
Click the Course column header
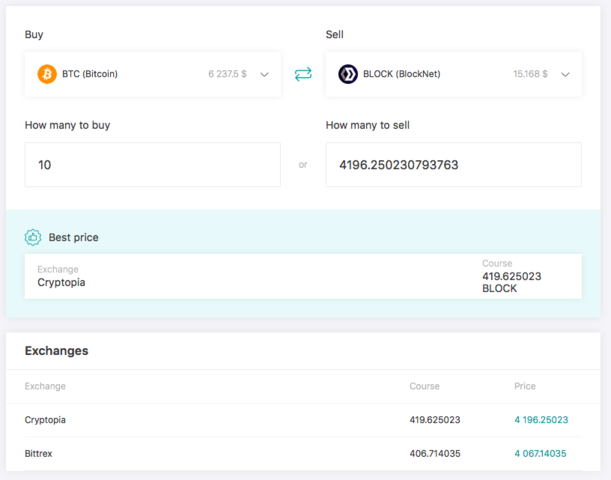424,386
